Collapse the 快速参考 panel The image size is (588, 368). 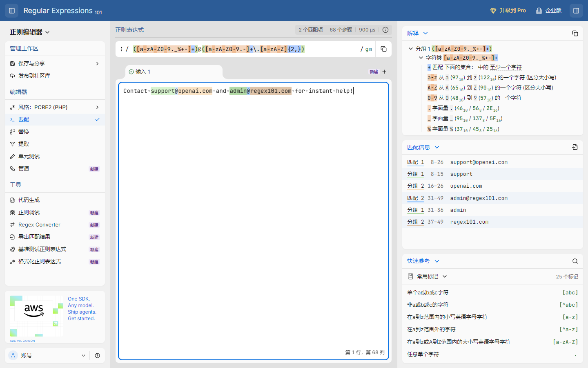pos(423,261)
